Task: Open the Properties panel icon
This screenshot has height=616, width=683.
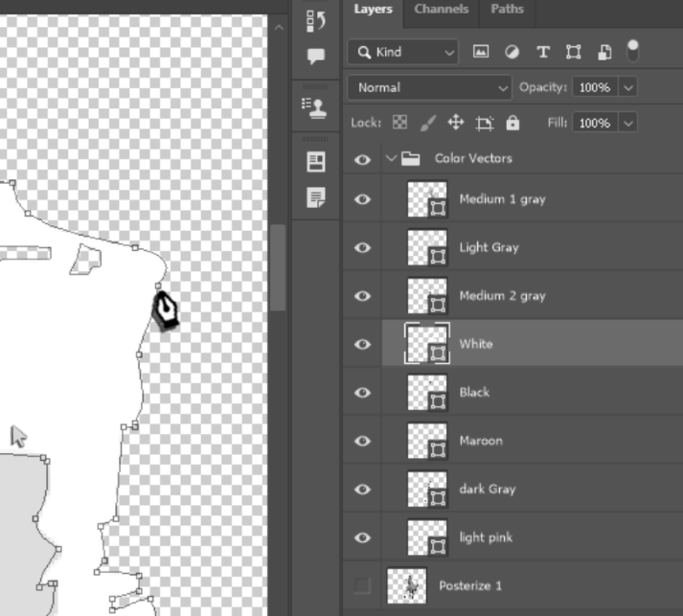Action: click(x=316, y=162)
